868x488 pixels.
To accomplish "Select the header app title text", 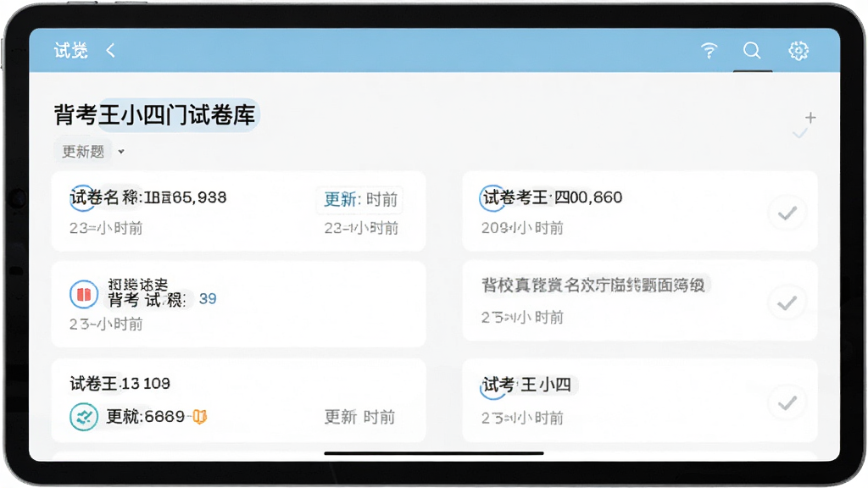I will click(71, 50).
